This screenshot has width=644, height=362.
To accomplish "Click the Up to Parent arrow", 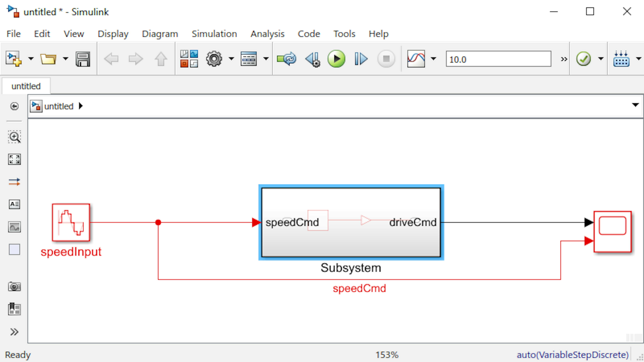I will [x=161, y=59].
